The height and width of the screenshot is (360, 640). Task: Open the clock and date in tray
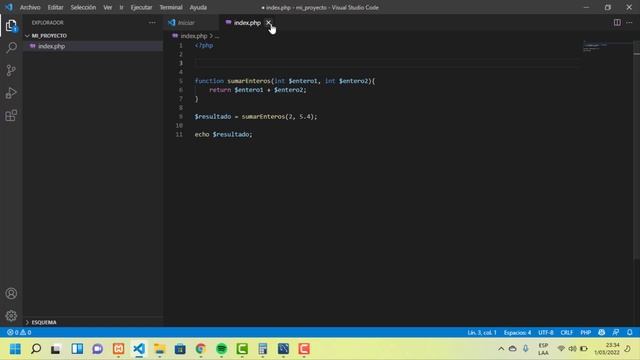click(x=607, y=349)
